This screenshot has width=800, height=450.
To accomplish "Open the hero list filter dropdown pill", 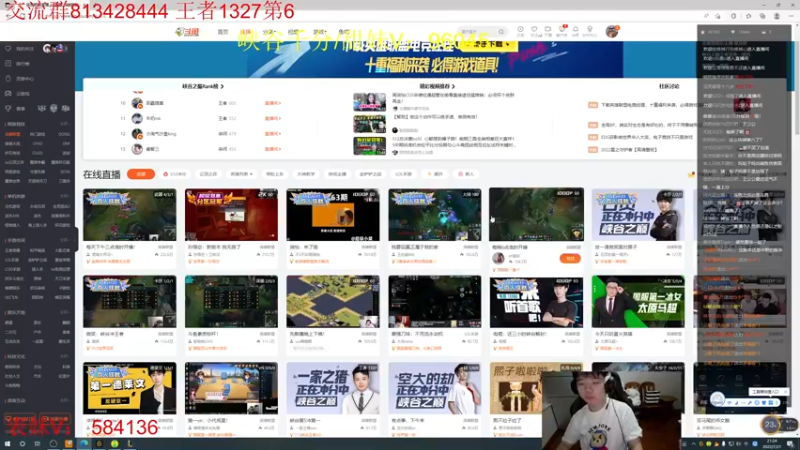I will [x=241, y=174].
